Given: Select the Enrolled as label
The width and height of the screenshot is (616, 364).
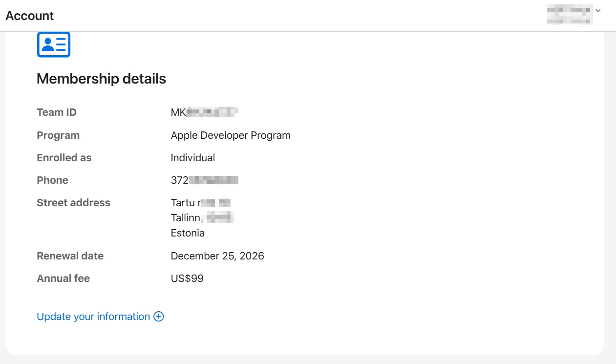Looking at the screenshot, I should pyautogui.click(x=64, y=158).
